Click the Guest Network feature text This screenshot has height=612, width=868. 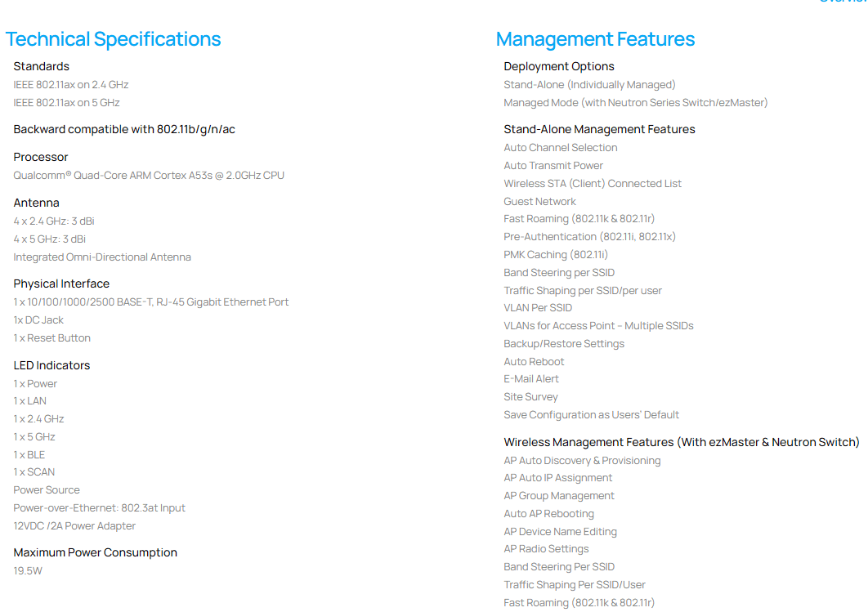click(x=539, y=201)
